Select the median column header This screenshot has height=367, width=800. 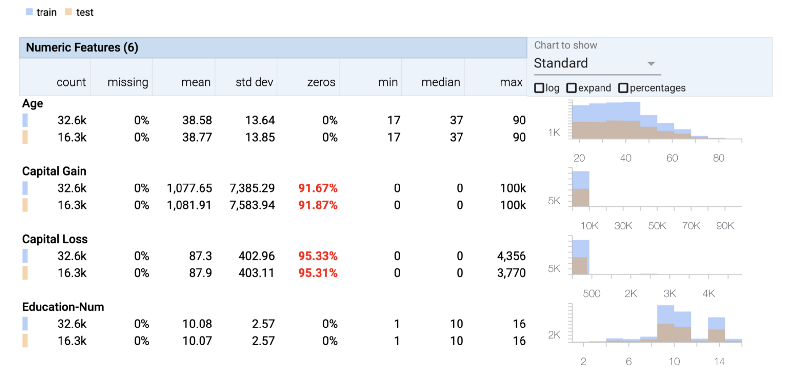(x=441, y=82)
